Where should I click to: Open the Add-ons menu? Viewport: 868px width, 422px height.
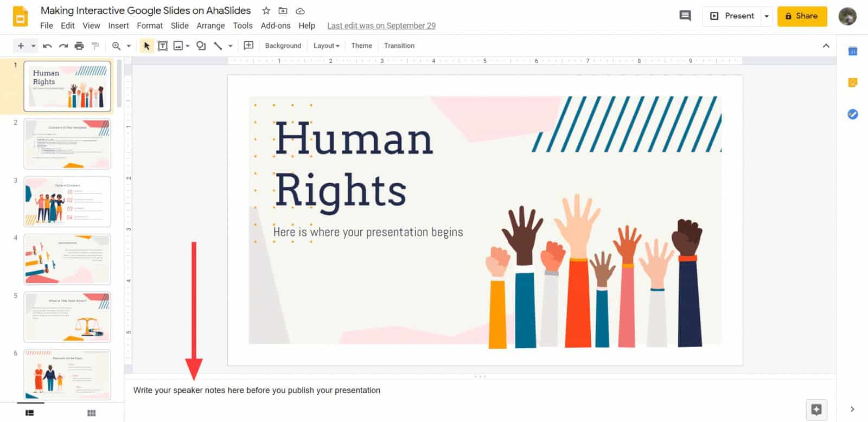pos(276,25)
